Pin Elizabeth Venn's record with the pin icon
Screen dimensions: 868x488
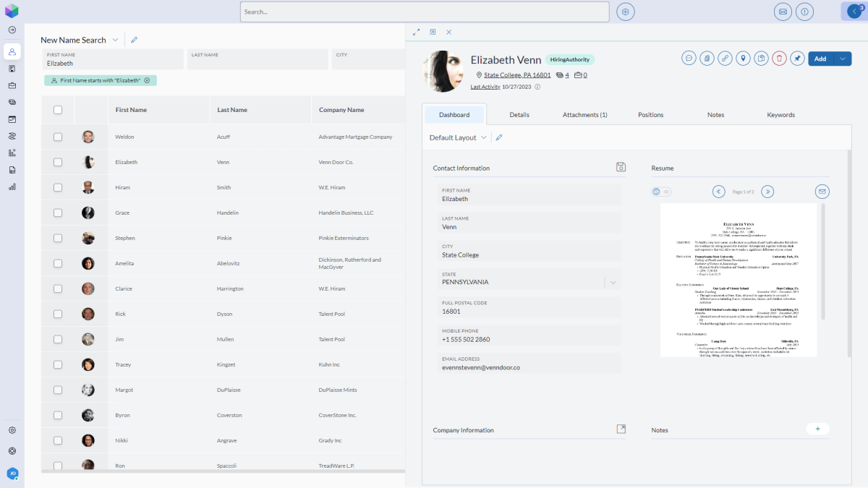tap(798, 58)
